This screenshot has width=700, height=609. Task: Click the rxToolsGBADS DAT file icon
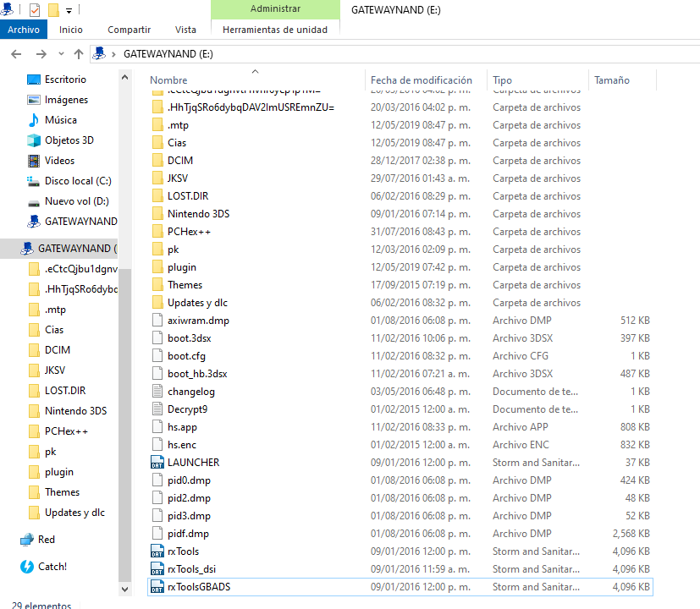157,587
